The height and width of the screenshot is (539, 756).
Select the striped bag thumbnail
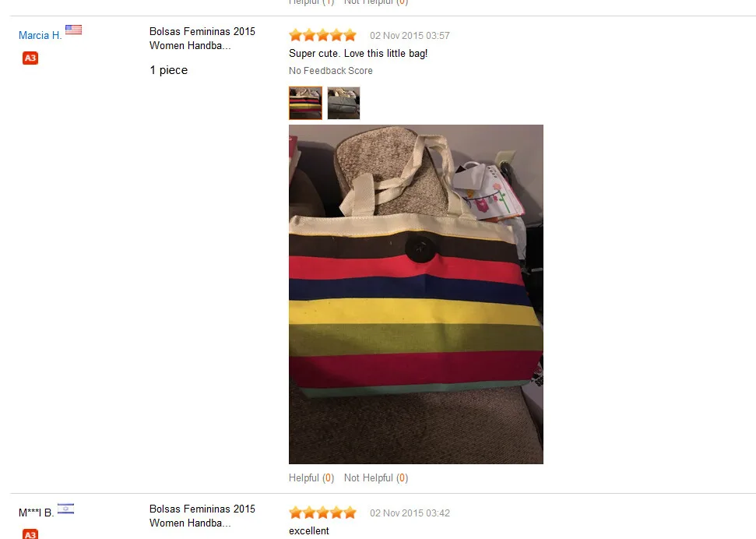pyautogui.click(x=306, y=103)
